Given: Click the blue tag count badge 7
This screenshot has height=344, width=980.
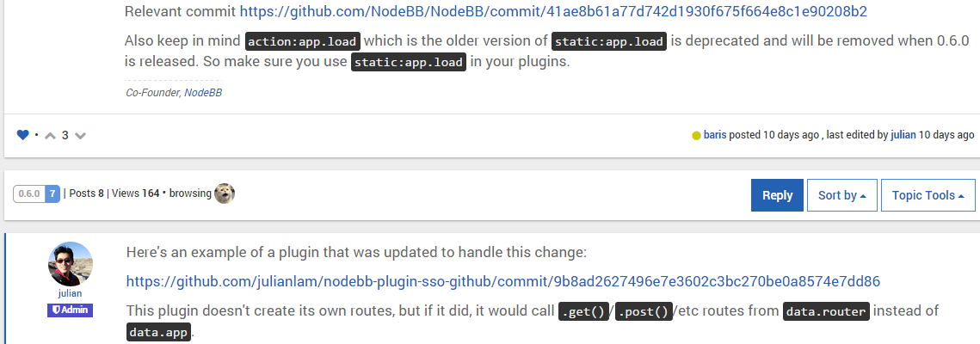Looking at the screenshot, I should (52, 193).
